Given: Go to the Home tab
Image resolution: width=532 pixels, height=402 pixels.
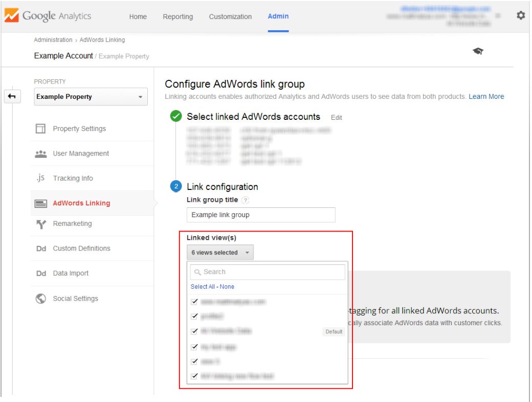Looking at the screenshot, I should (138, 16).
